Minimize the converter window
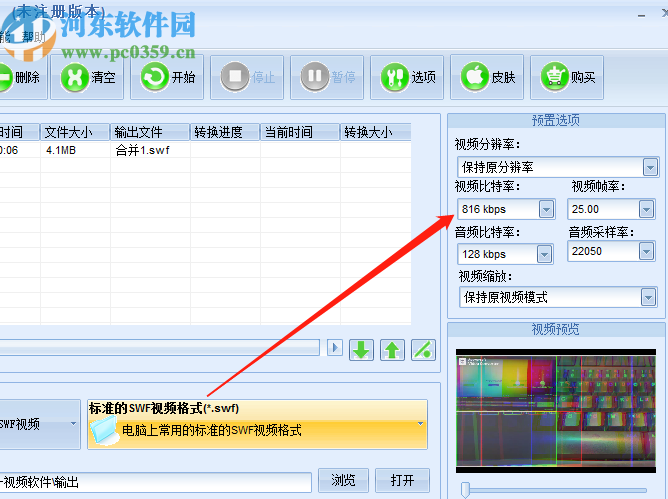This screenshot has height=499, width=668. (642, 16)
